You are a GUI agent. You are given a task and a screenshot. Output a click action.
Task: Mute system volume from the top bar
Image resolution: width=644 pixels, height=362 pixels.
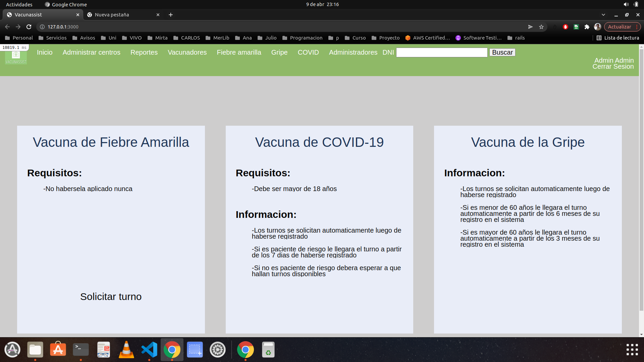[x=626, y=4]
